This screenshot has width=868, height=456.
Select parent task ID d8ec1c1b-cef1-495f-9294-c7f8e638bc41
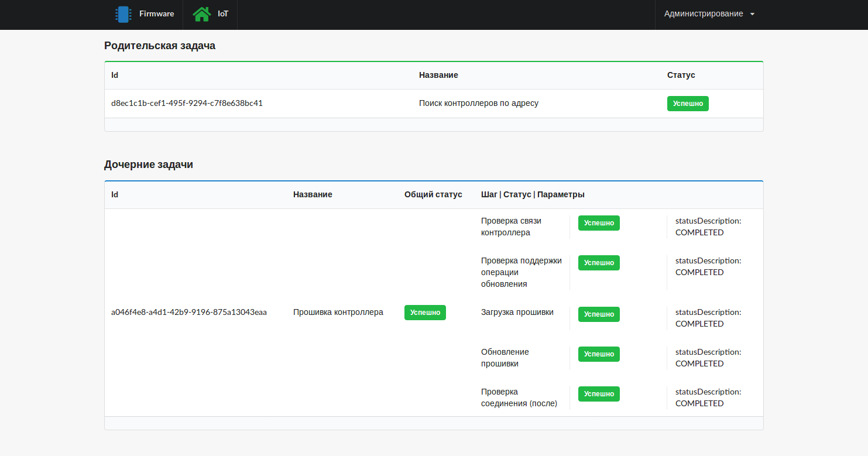point(187,104)
